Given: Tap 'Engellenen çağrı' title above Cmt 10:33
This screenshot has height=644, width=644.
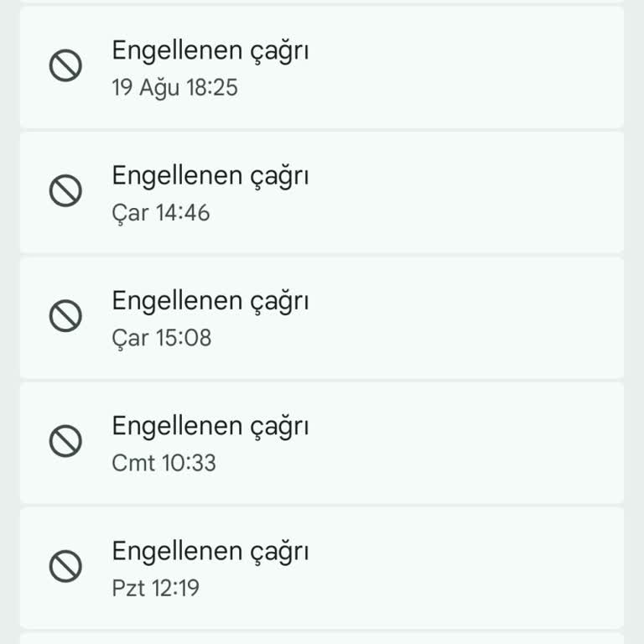Looking at the screenshot, I should (x=210, y=426).
